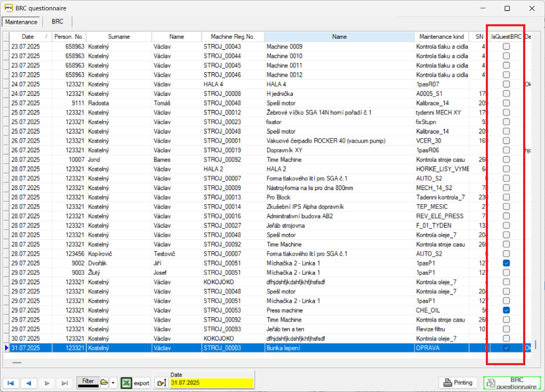Image resolution: width=545 pixels, height=392 pixels.
Task: Click the Date input field showing 31.07.2025
Action: click(211, 383)
